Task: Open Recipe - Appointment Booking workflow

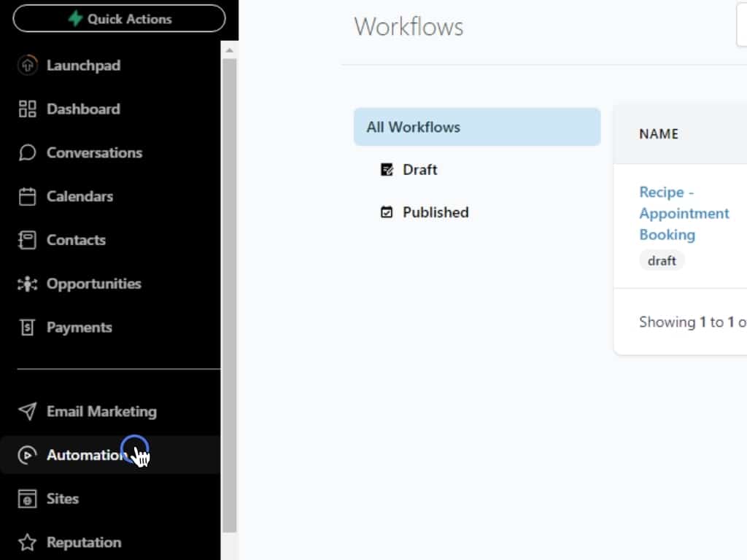Action: tap(684, 213)
